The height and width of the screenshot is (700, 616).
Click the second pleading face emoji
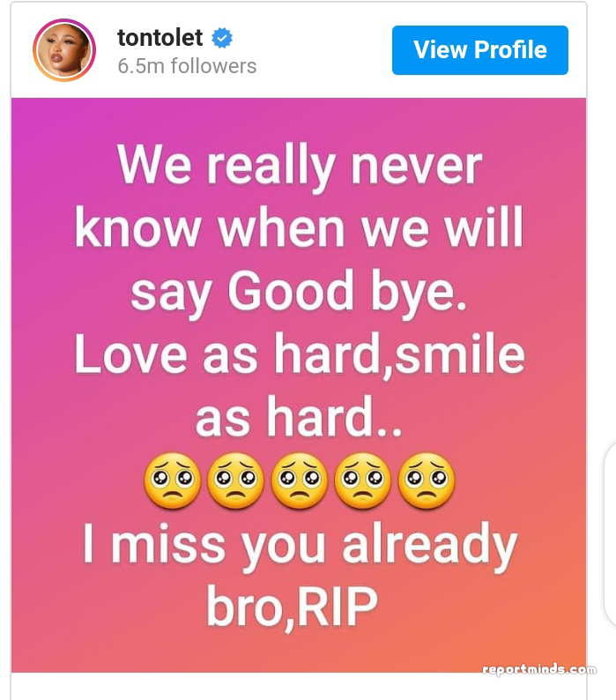tap(235, 481)
